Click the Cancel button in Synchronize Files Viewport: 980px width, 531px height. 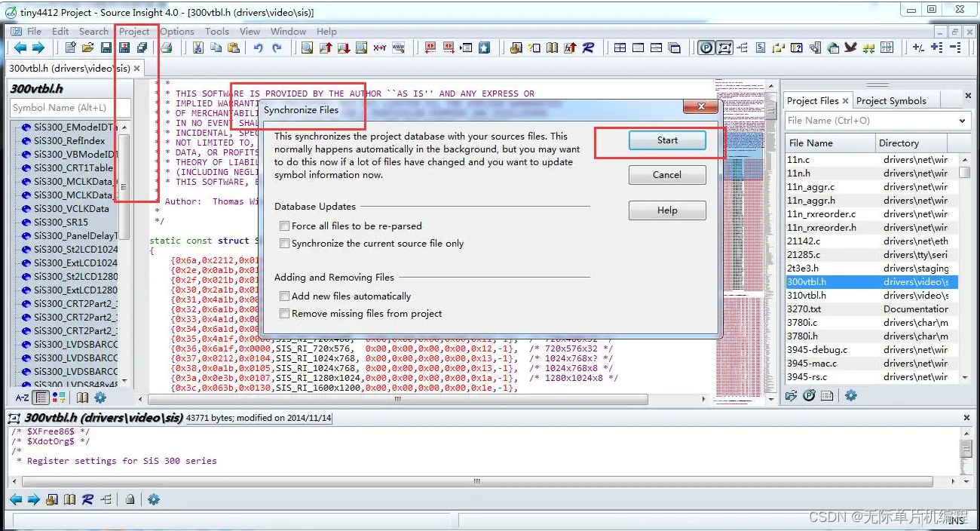point(667,175)
